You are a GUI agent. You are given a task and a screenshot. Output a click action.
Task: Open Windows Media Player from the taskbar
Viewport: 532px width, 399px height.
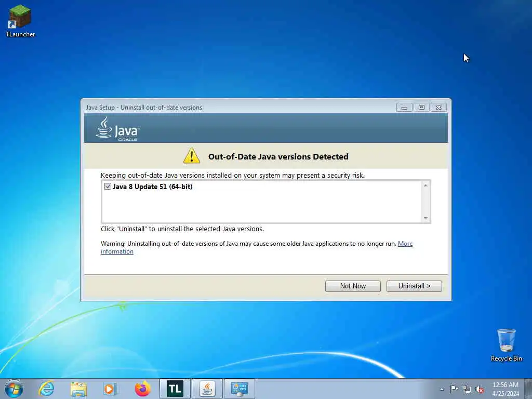point(110,389)
